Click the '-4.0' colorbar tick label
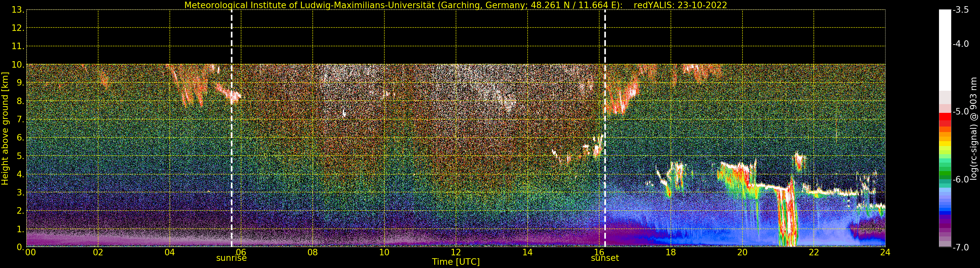 coord(961,44)
